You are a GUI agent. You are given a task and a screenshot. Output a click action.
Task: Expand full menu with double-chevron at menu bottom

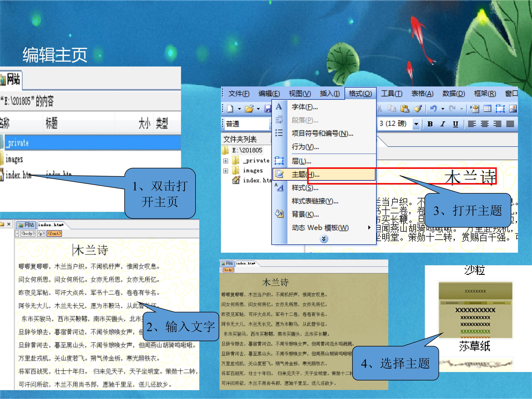click(324, 239)
